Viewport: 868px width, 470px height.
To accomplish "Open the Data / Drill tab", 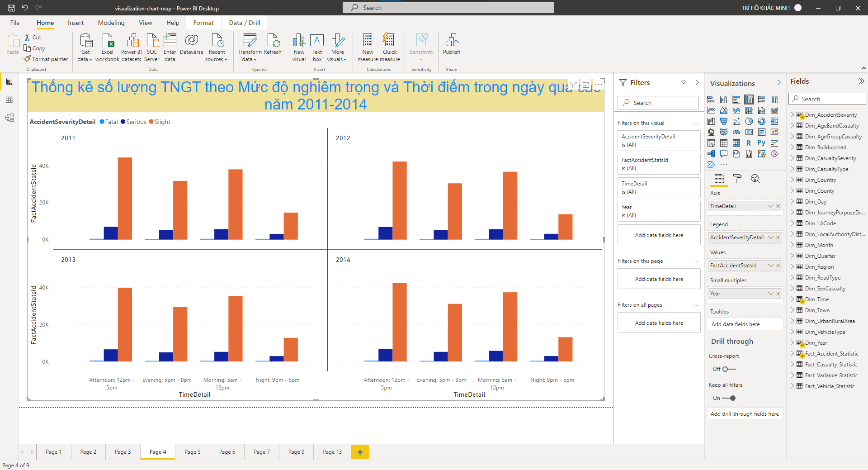I will (x=245, y=23).
